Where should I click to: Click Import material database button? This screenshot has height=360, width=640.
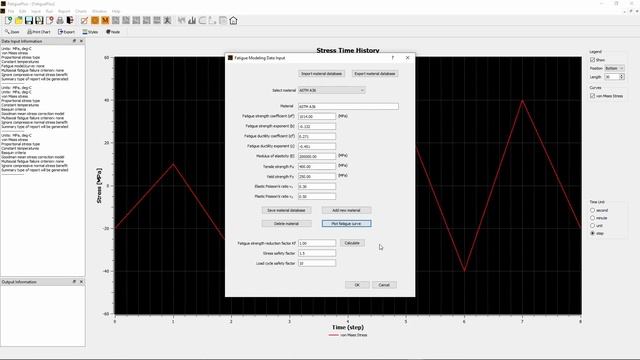click(322, 74)
